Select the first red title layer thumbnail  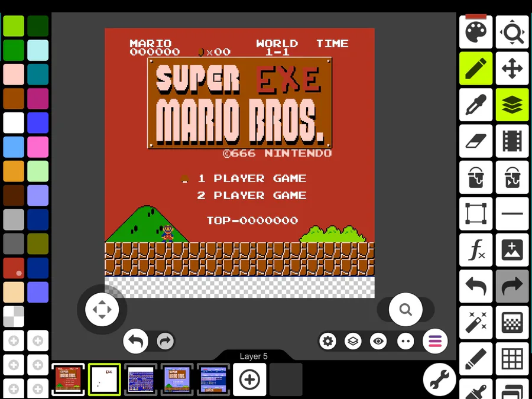[68, 379]
